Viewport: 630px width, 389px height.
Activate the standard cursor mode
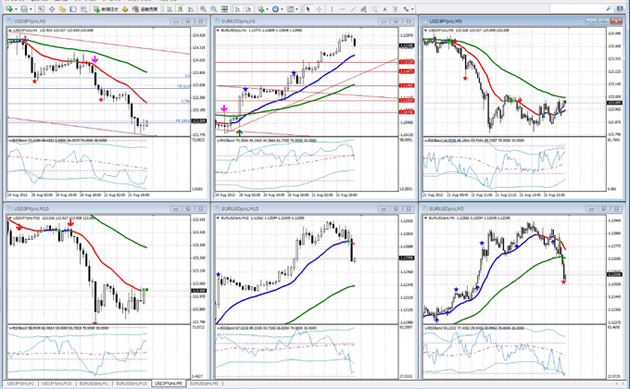click(x=308, y=9)
